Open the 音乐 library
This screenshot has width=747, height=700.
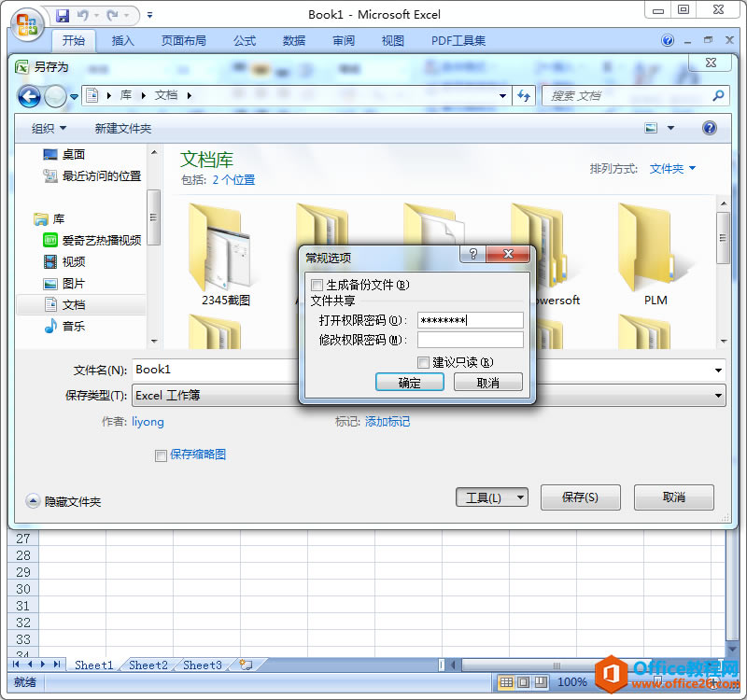point(63,326)
